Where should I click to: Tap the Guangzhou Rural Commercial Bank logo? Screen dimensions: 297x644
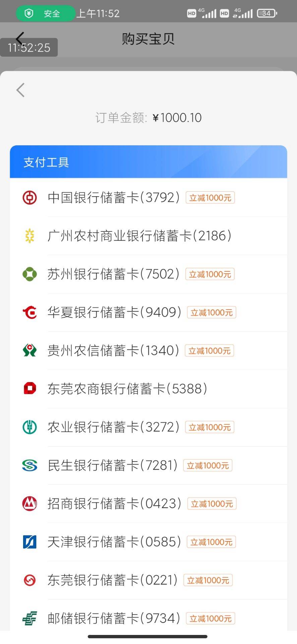(x=29, y=236)
